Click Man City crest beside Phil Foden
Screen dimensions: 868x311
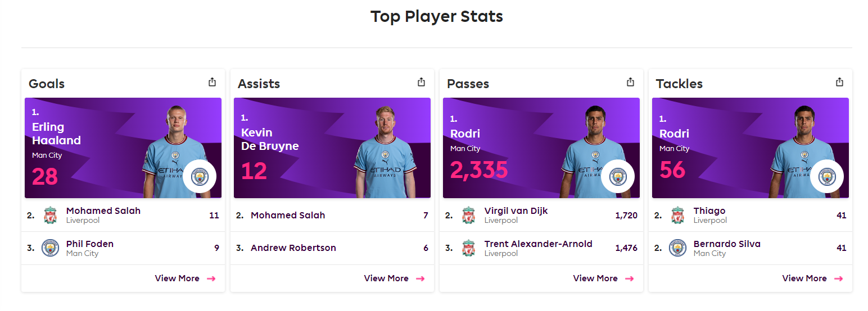point(51,248)
